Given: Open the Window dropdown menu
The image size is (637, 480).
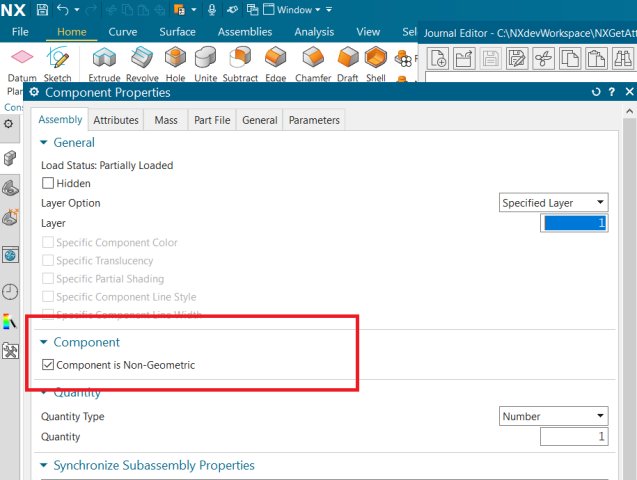Looking at the screenshot, I should [292, 9].
